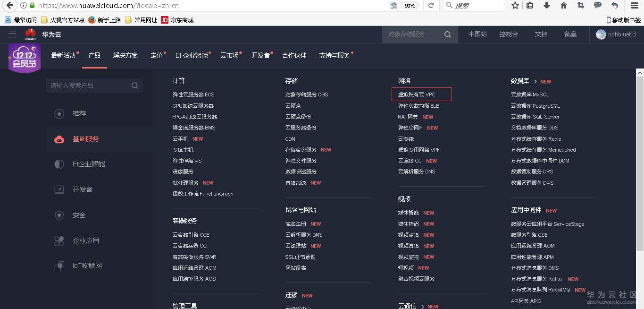Click the 12.12会员节 promo badge

24,58
